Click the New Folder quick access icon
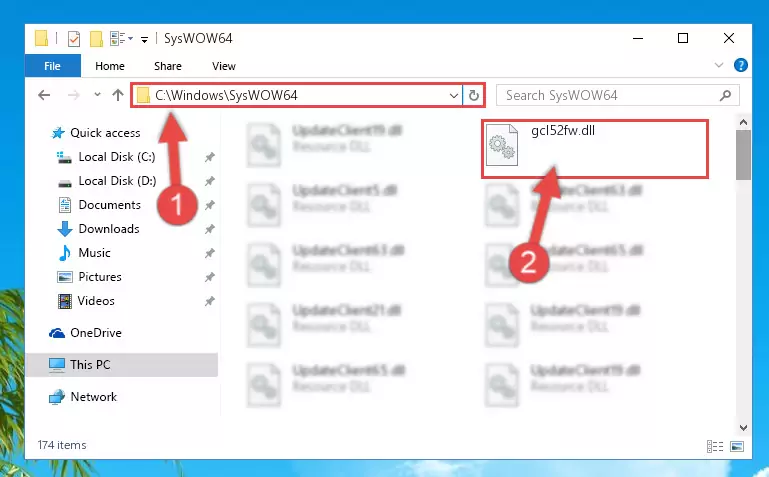Screen dimensions: 769x477 [96, 38]
